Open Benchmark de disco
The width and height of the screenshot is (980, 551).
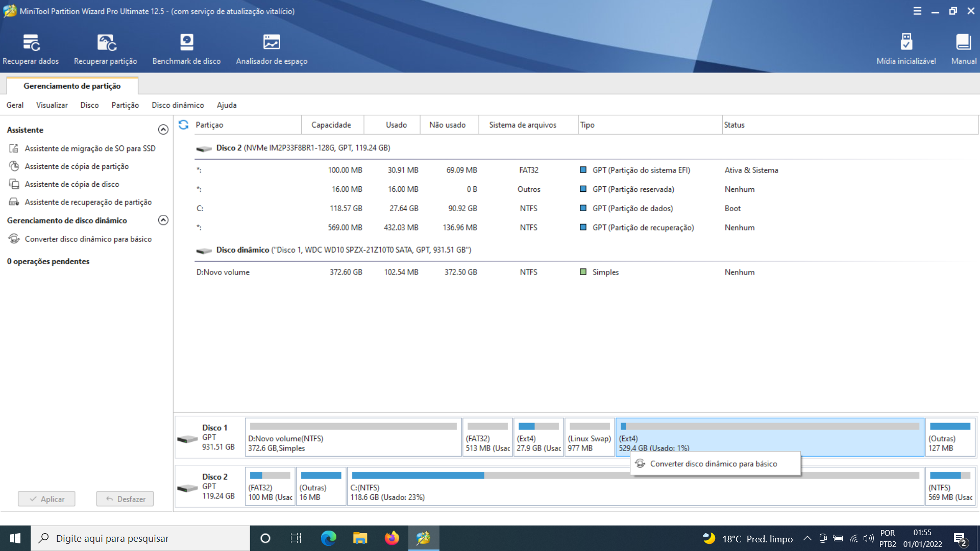click(x=186, y=49)
